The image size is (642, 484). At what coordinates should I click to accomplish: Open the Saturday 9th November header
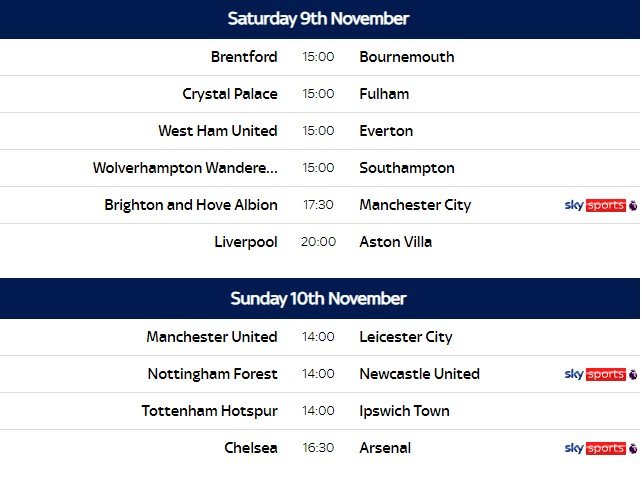[320, 19]
